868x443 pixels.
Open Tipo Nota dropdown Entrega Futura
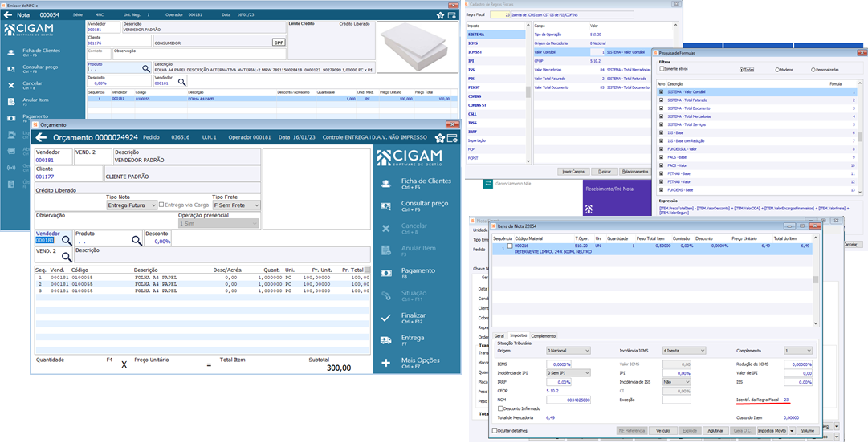132,205
